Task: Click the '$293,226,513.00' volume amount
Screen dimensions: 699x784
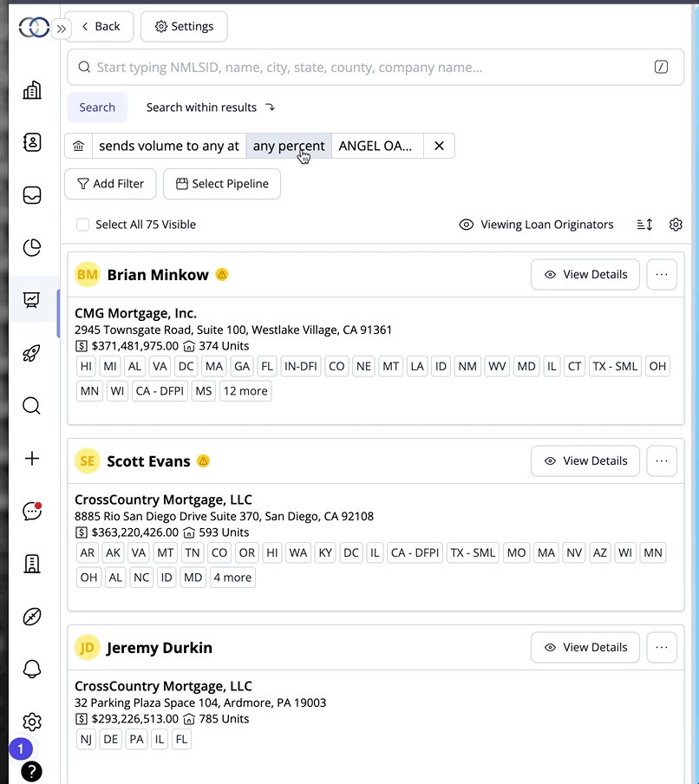Action: click(x=135, y=719)
